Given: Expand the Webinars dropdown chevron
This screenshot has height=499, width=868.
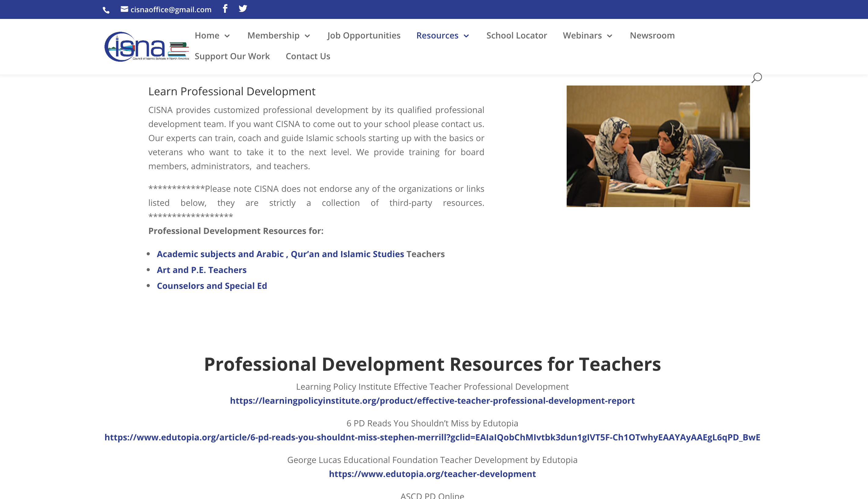Looking at the screenshot, I should (609, 36).
